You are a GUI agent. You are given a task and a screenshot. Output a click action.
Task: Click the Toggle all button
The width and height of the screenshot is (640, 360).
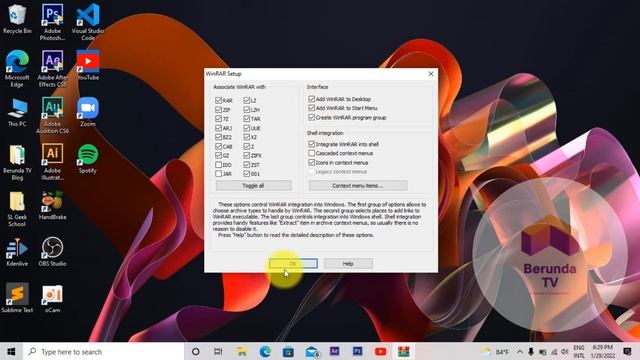[253, 186]
